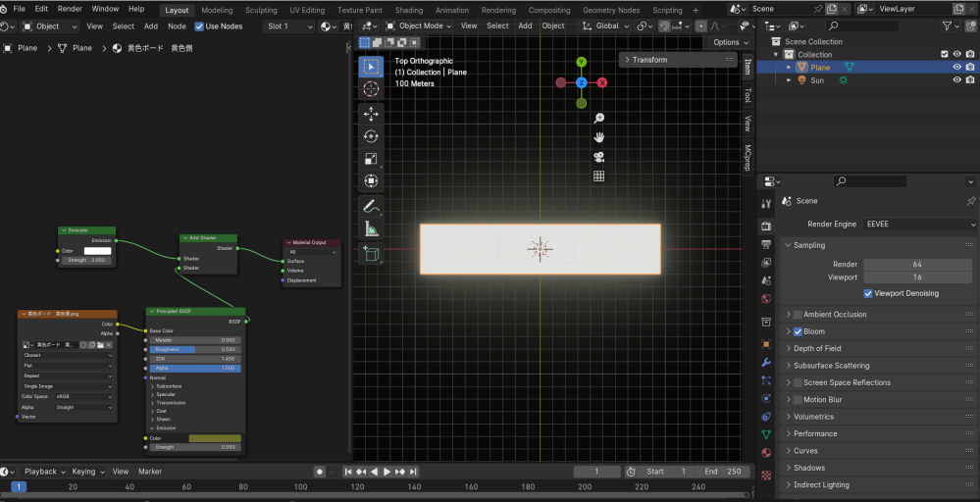Viewport: 980px width, 502px height.
Task: Click the Render samples field 64
Action: pos(917,264)
